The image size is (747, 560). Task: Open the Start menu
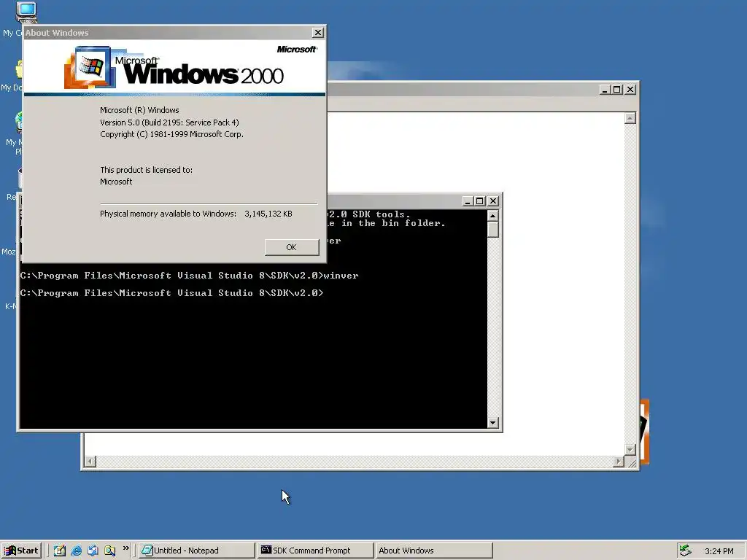[21, 551]
